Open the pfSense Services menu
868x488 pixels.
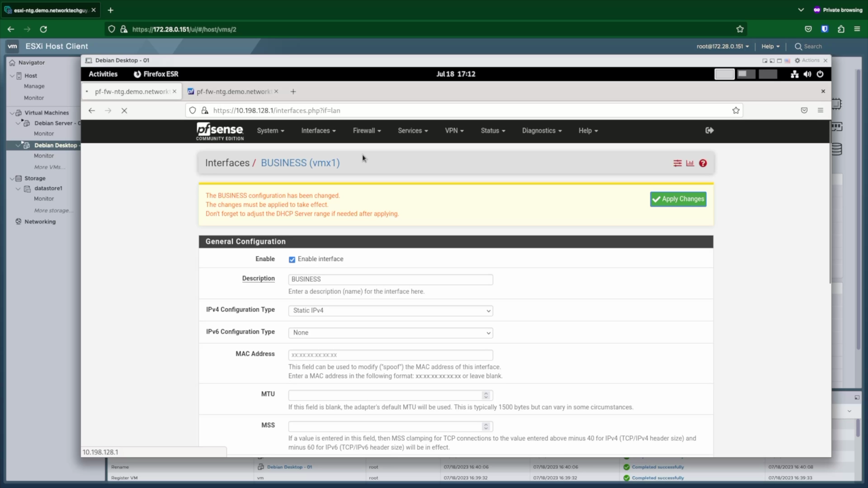pos(413,131)
